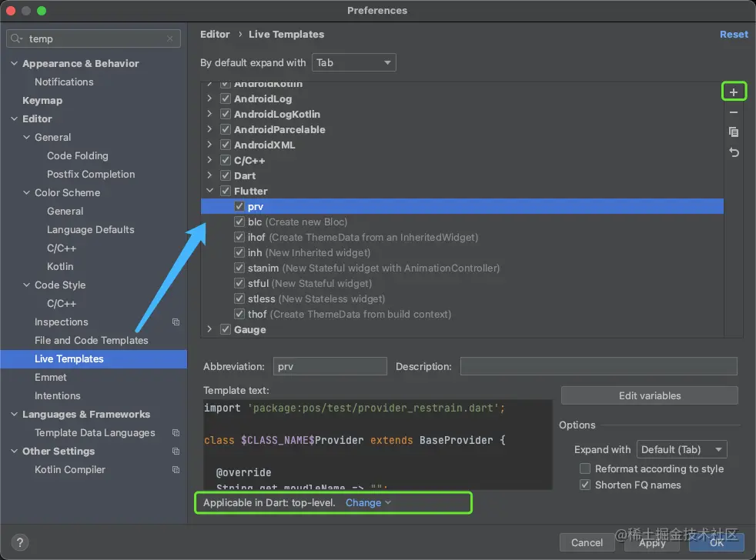Open the Keymap settings page
756x560 pixels.
point(42,100)
